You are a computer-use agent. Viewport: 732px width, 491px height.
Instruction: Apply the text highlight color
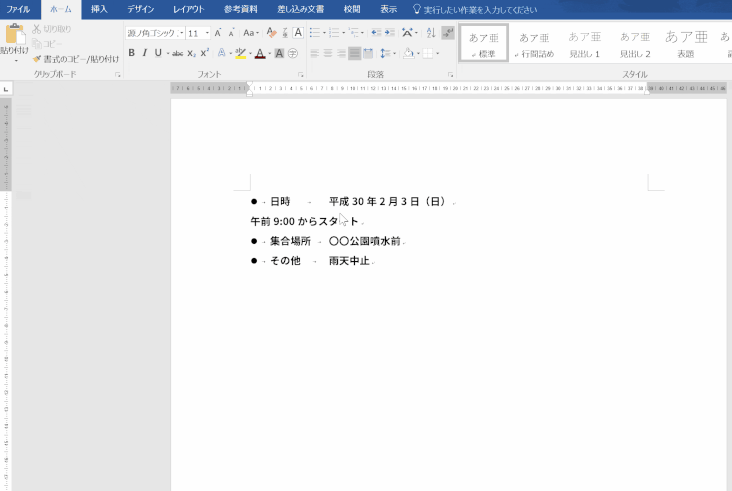240,53
